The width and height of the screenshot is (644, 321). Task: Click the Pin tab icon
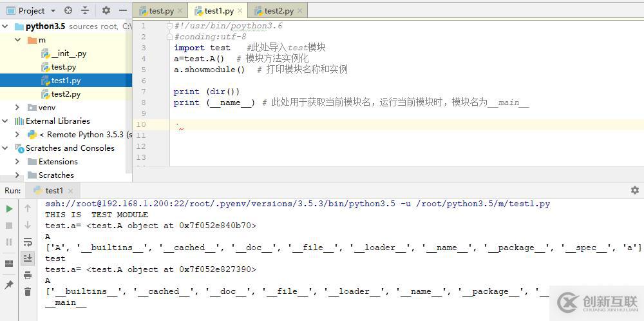coord(9,284)
